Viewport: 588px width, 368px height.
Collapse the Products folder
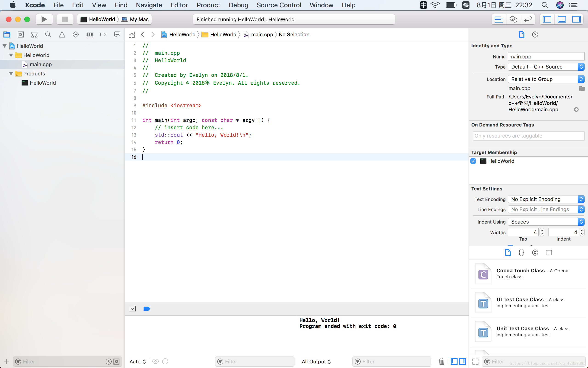(11, 74)
